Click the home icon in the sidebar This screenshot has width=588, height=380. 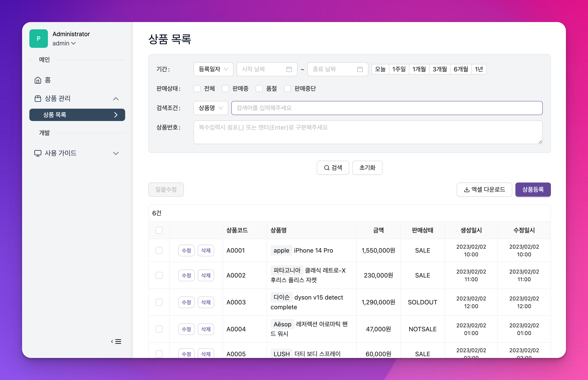pos(38,80)
